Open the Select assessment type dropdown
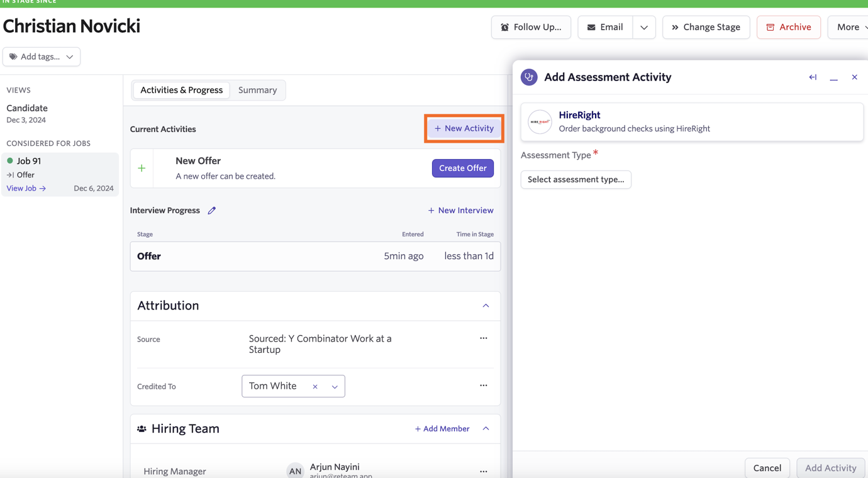 coord(576,179)
